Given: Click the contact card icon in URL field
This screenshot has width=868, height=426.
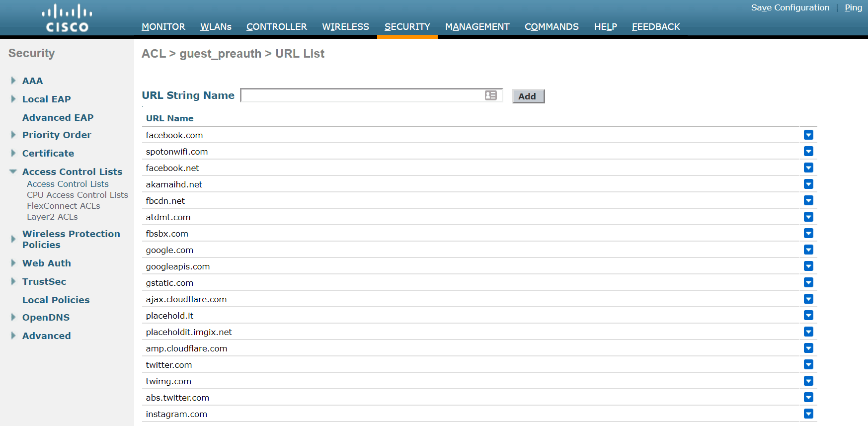Looking at the screenshot, I should coord(491,95).
